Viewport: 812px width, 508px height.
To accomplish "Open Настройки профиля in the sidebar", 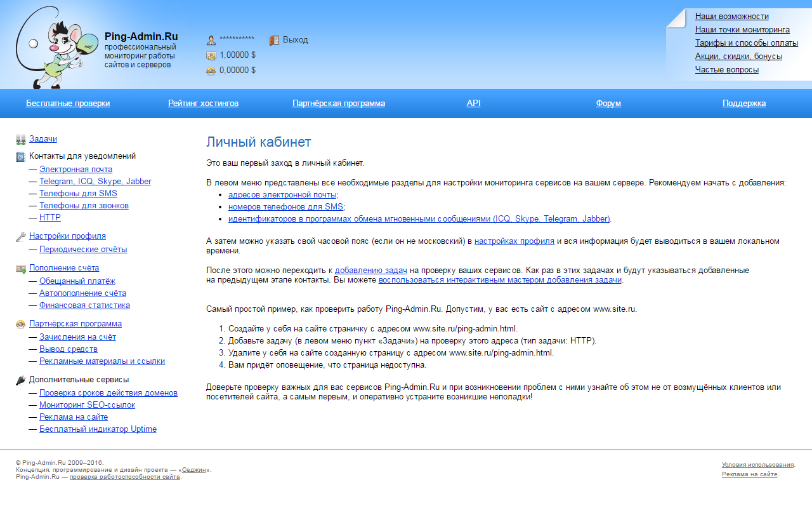I will 67,236.
